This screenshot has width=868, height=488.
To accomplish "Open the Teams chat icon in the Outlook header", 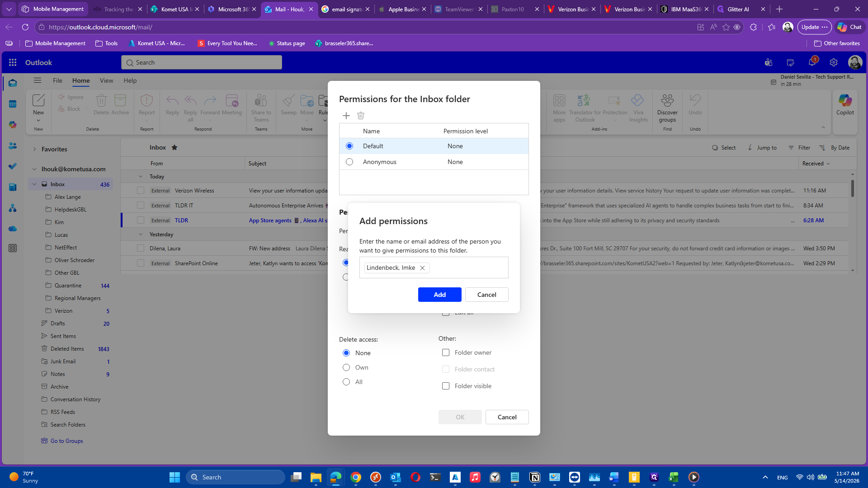I will [x=769, y=62].
